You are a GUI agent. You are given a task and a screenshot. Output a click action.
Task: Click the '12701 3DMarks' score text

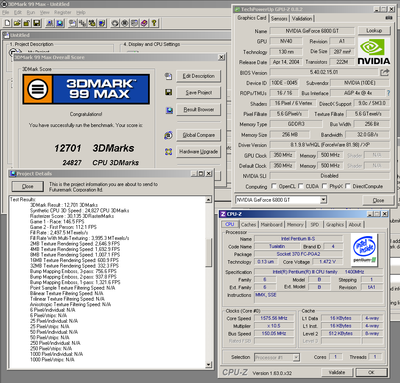click(94, 148)
